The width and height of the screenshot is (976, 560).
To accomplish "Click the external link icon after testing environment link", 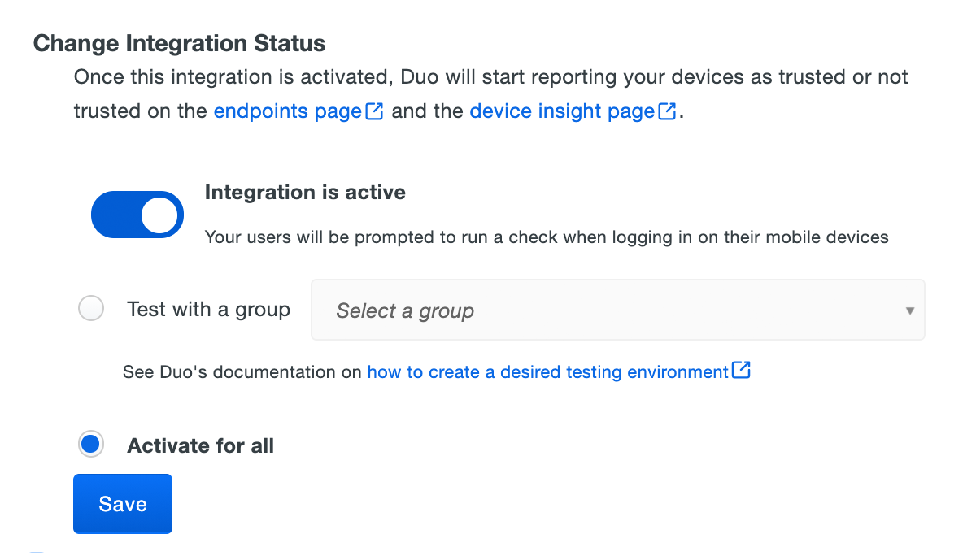I will coord(742,371).
